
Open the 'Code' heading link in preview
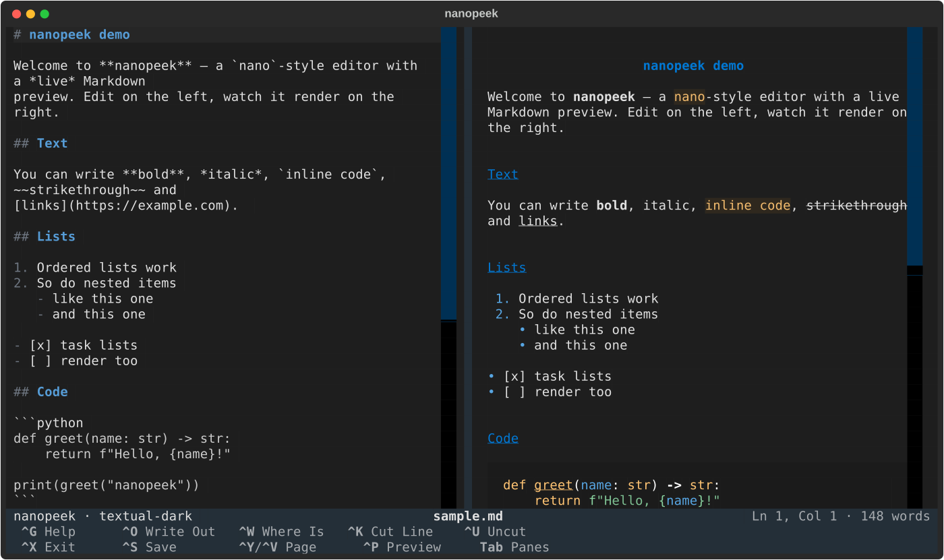[x=503, y=438]
